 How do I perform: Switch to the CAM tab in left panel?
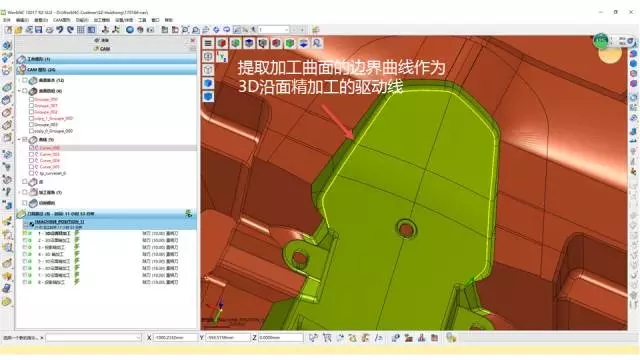tap(102, 49)
